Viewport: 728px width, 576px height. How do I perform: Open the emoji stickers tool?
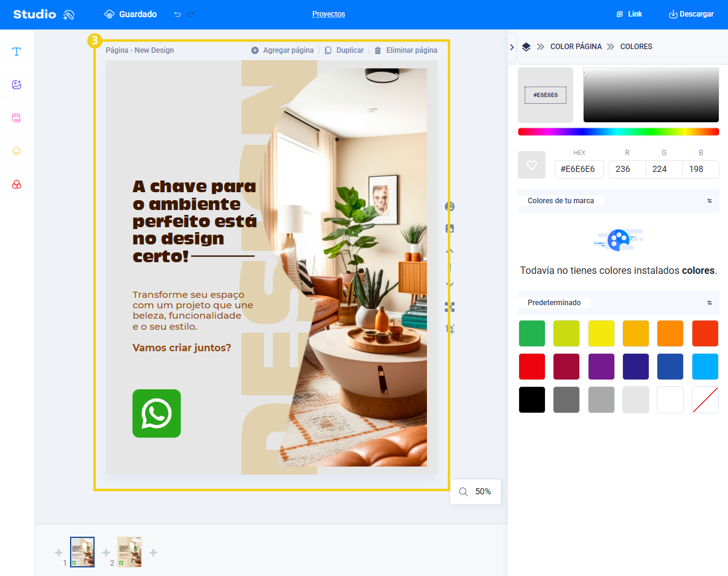(17, 151)
